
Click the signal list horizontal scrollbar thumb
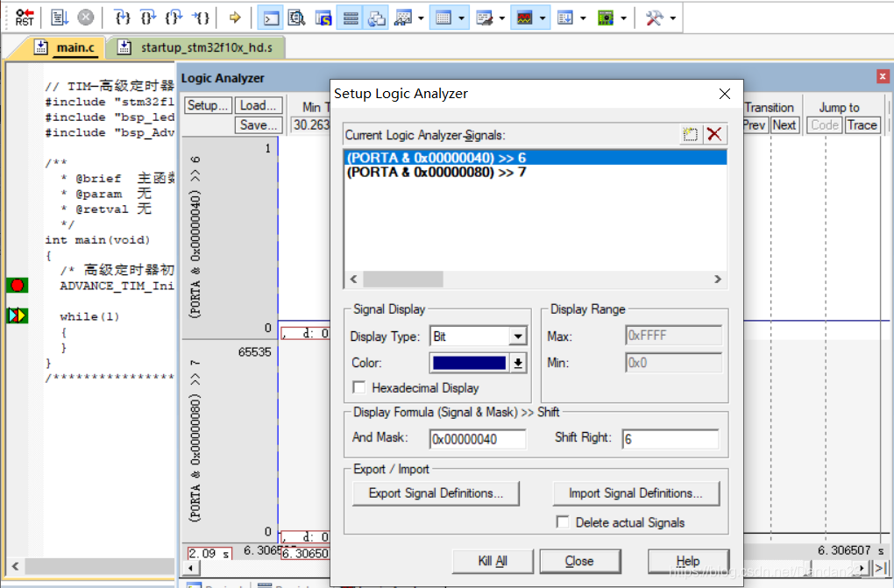(403, 279)
